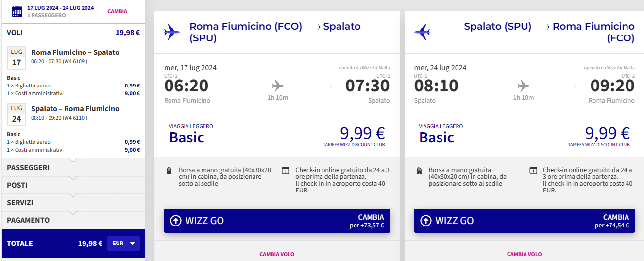Screen dimensions: 644x261
Task: Select the 17 Lug date box in the summary
Action: click(17, 58)
